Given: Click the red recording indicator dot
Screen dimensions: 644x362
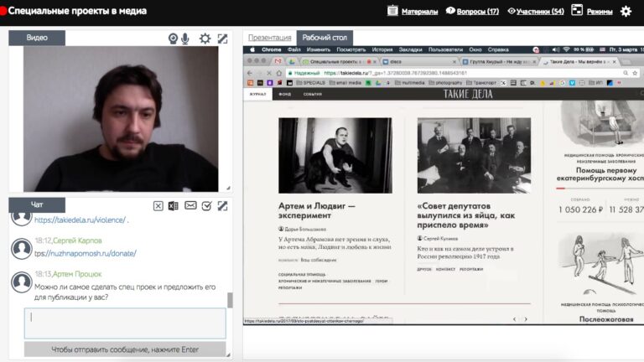Looking at the screenshot, I should click(x=3, y=11).
